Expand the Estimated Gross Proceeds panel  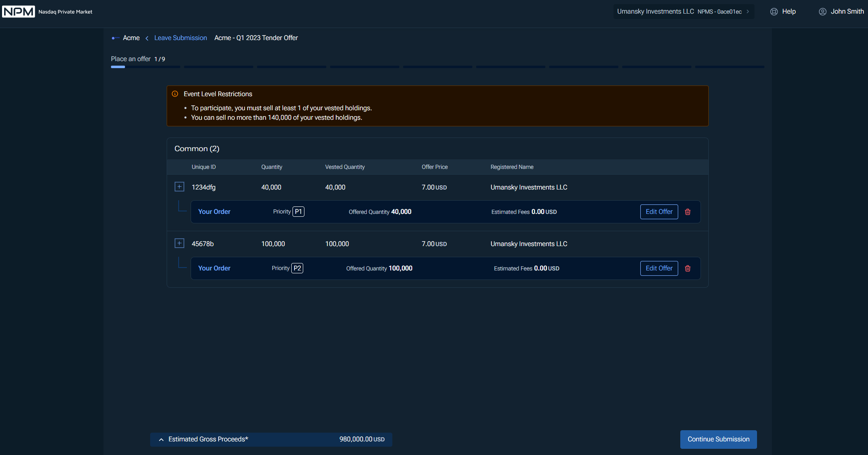coord(161,440)
